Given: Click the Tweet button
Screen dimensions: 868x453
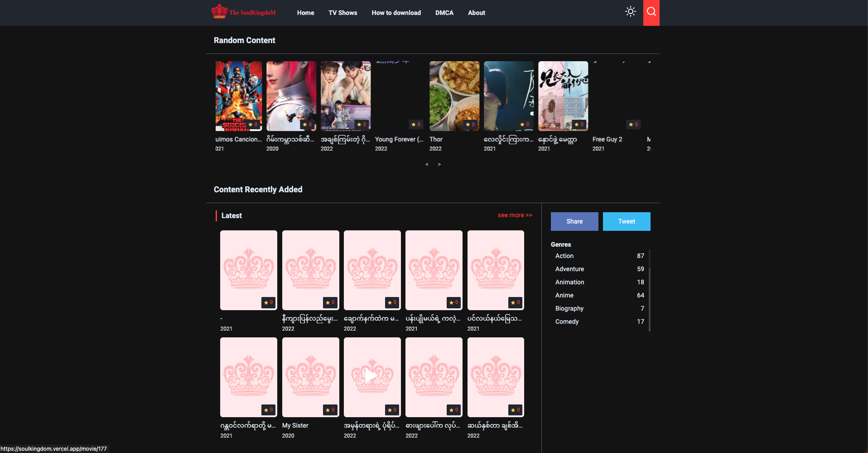Looking at the screenshot, I should 627,221.
